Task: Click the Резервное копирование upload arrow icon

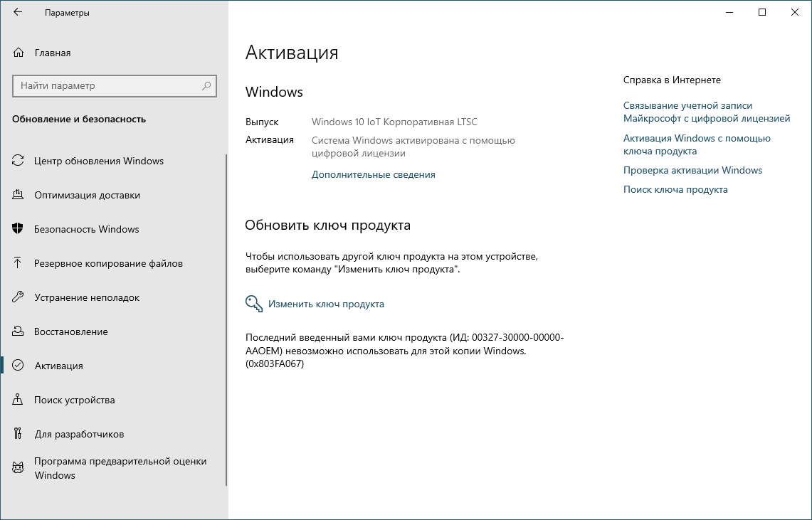Action: 18,263
